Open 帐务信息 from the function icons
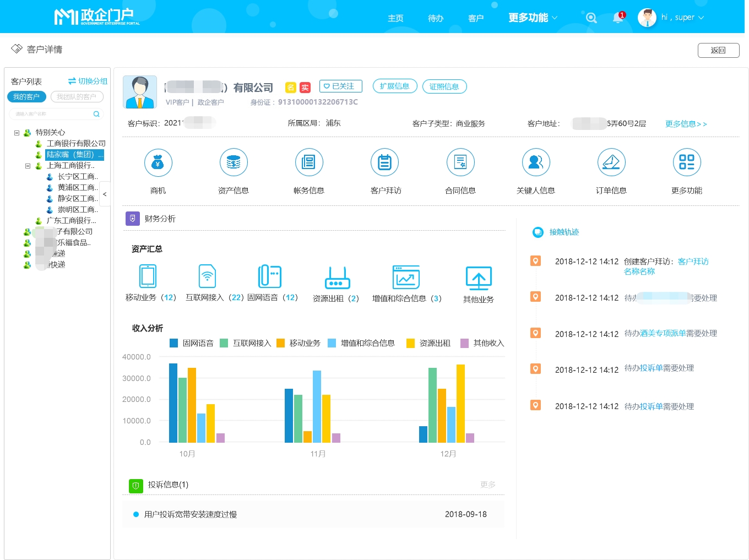Viewport: 749px width, 560px height. [x=309, y=162]
